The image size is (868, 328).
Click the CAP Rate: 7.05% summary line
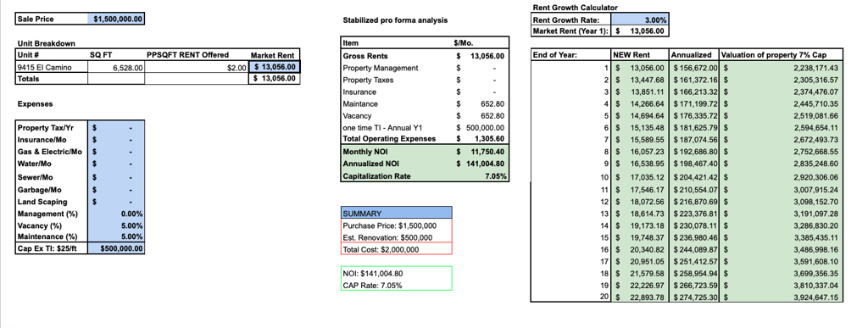click(x=373, y=286)
